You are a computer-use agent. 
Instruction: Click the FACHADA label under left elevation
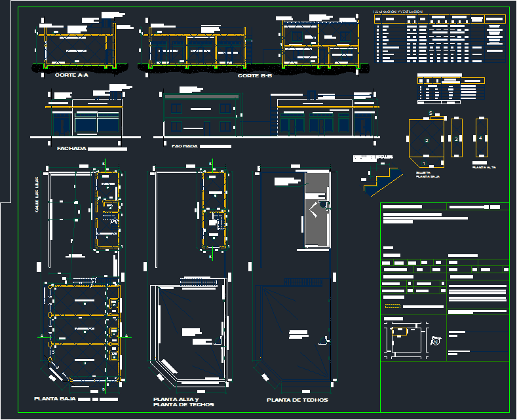coord(71,149)
